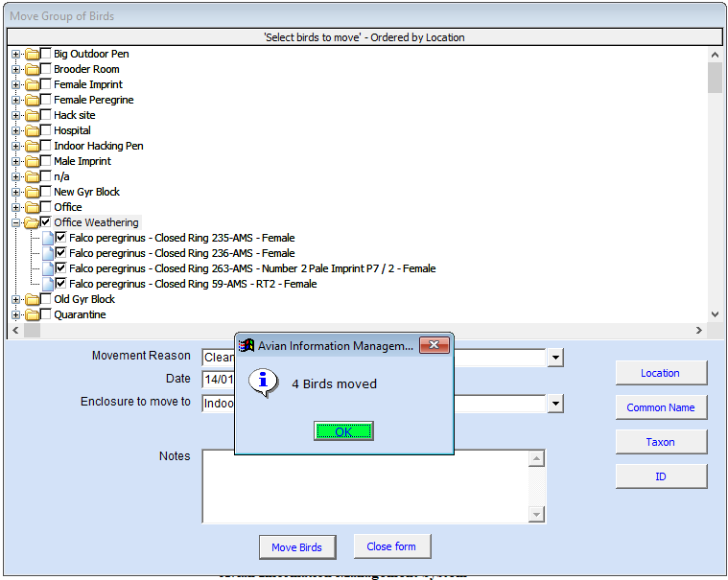Click document icon for Closed Ring 59-AMS
The height and width of the screenshot is (580, 728).
click(x=48, y=285)
